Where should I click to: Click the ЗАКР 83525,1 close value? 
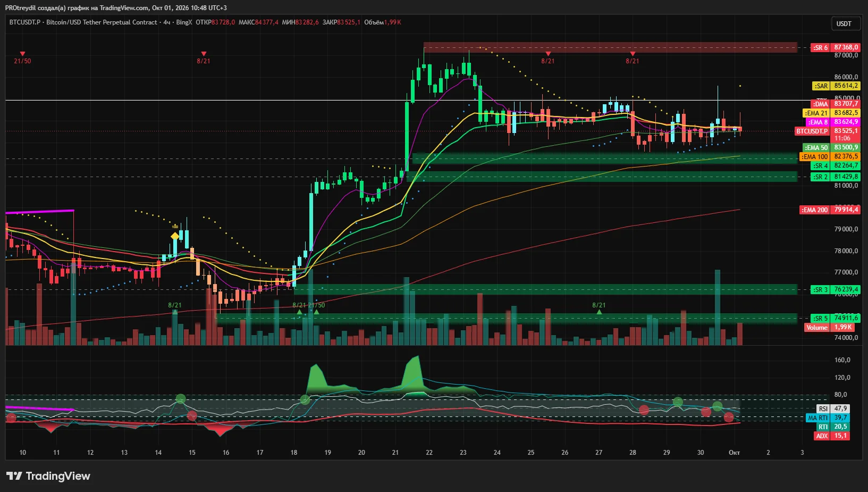(341, 22)
